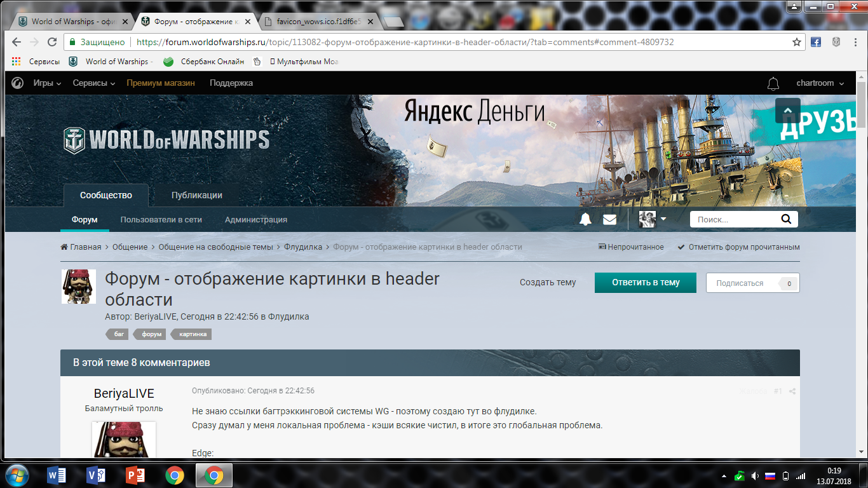Open PowerPoint from the taskbar
Screen dimensions: 868x488
137,475
